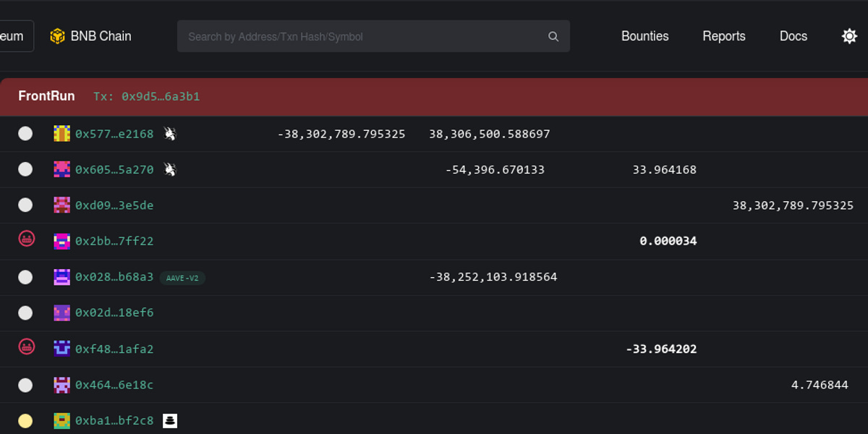The width and height of the screenshot is (868, 434).
Task: Click the white circle marker on the 0x577…e2168 row
Action: coord(25,133)
